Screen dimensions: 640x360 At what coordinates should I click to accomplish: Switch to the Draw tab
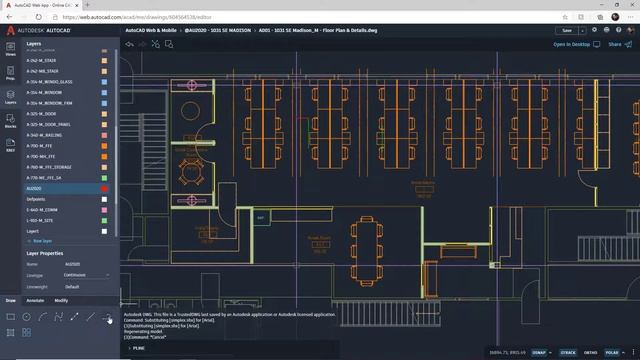point(11,300)
